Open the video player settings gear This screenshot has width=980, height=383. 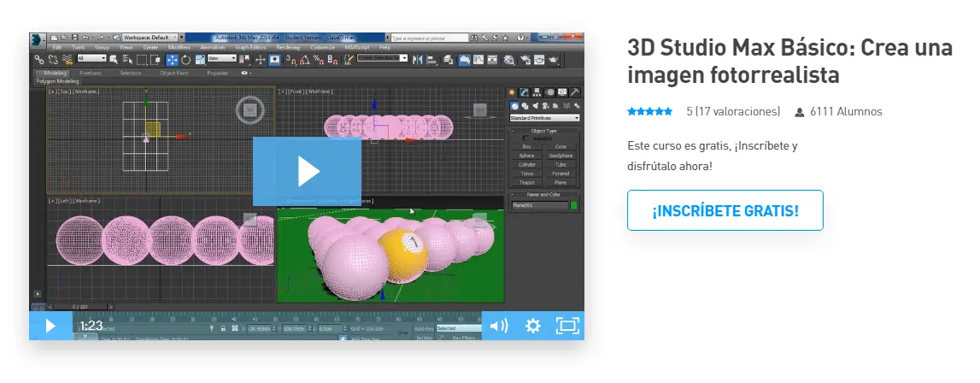click(532, 326)
